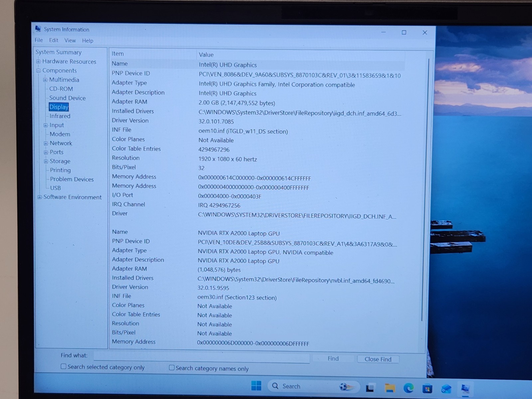
Task: Expand the Software Environment node
Action: (x=40, y=197)
